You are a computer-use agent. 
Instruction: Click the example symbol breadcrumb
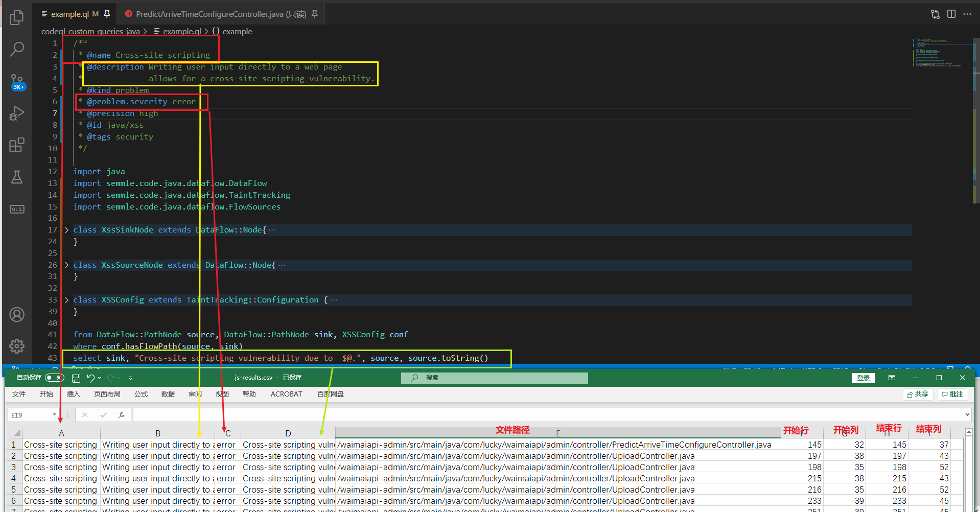coord(232,31)
